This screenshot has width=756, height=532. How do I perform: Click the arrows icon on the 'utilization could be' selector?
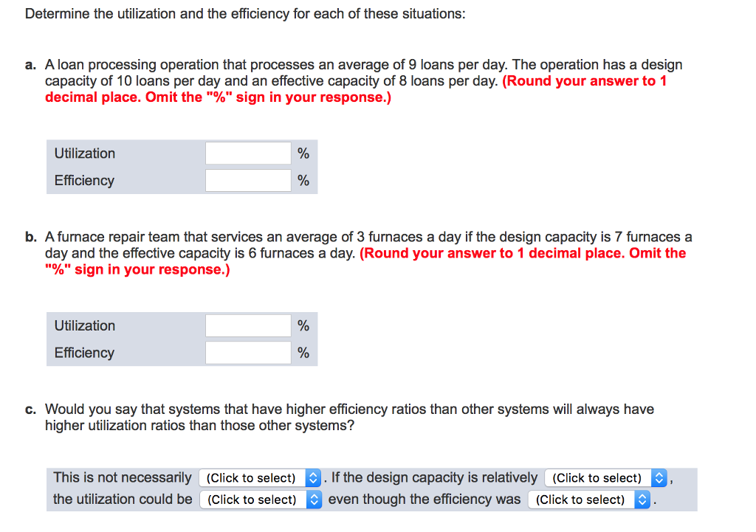tap(315, 500)
